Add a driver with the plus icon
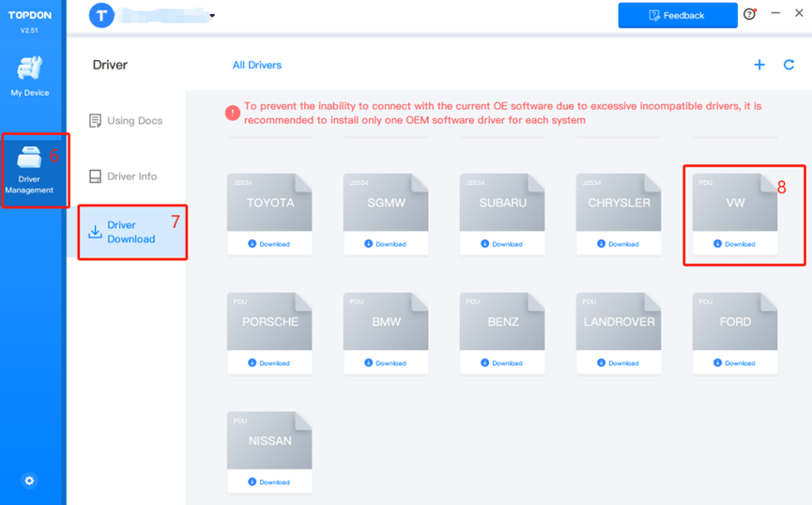The width and height of the screenshot is (812, 505). pyautogui.click(x=759, y=65)
